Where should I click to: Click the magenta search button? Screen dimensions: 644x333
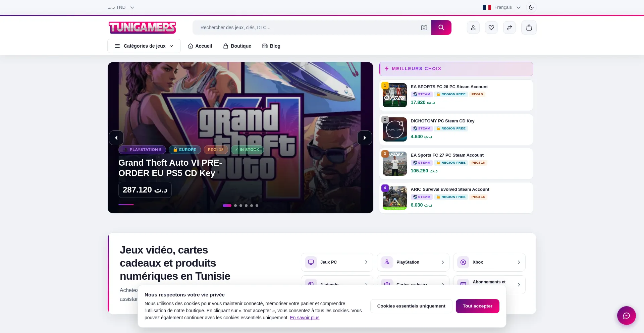tap(441, 27)
